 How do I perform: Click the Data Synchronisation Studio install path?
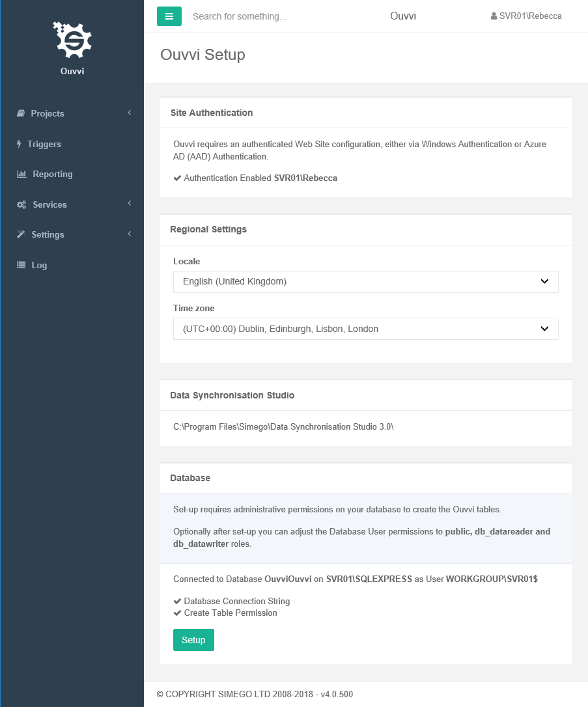[284, 426]
